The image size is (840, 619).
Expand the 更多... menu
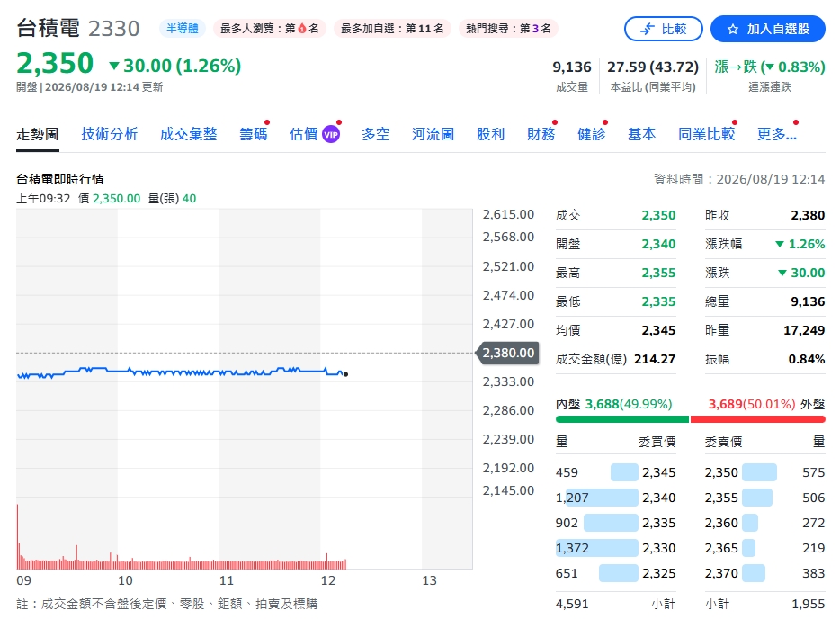777,134
